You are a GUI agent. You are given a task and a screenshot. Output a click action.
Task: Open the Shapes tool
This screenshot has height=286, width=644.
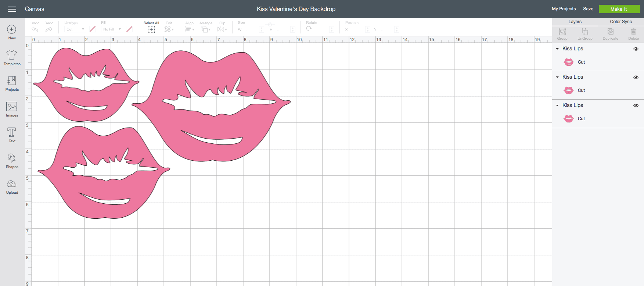click(12, 161)
